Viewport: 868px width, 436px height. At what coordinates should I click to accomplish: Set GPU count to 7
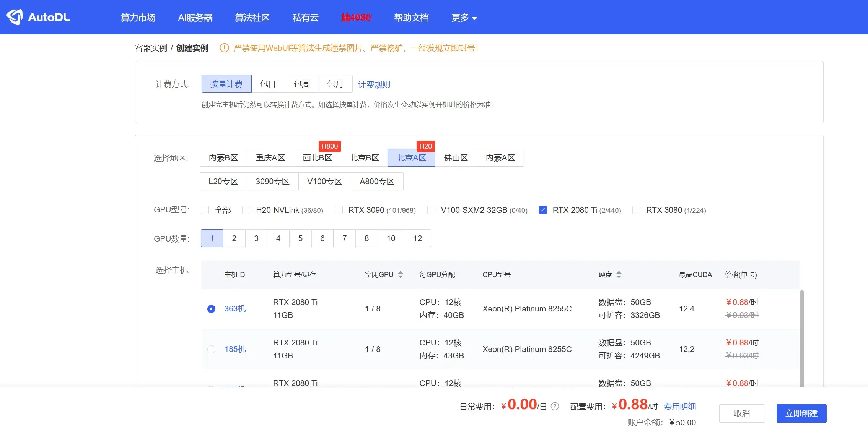[345, 238]
